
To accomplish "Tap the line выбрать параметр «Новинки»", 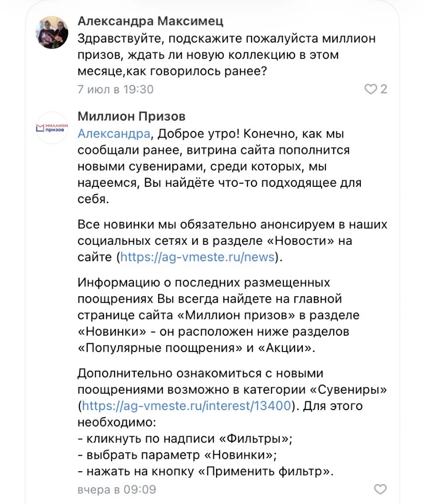I will click(178, 455).
